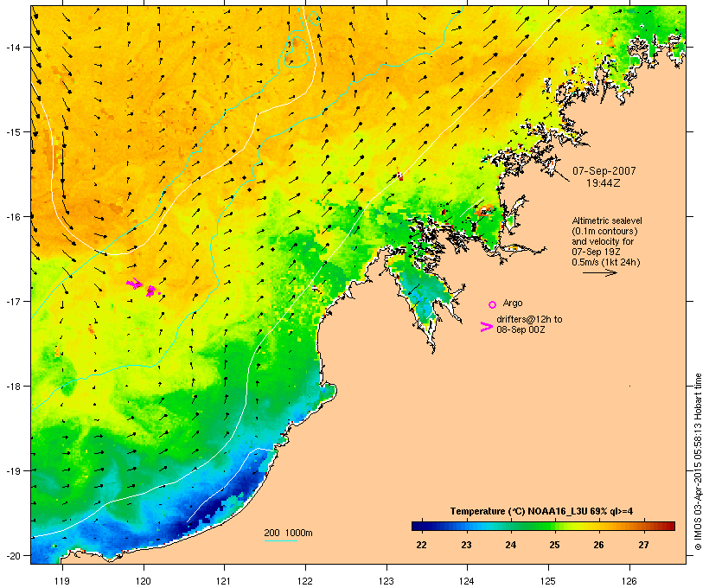Click the 121 longitude axis label
Image resolution: width=709 pixels, height=588 pixels.
point(224,581)
